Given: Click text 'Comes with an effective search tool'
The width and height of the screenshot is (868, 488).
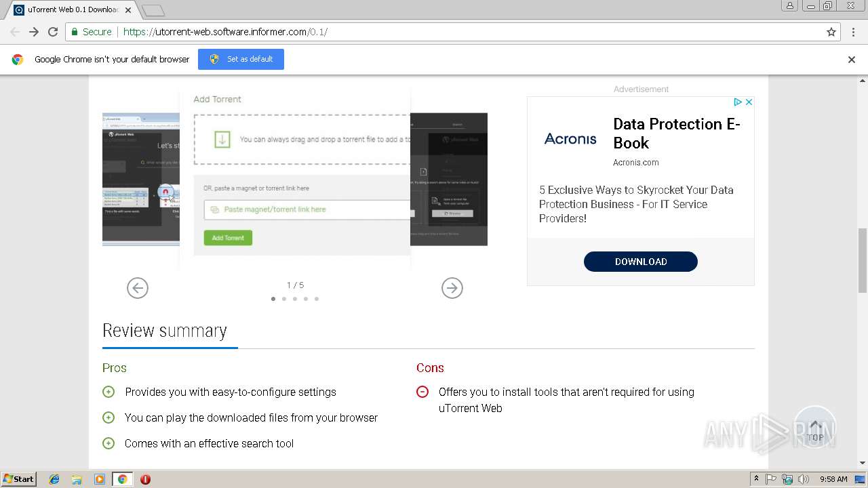Looking at the screenshot, I should (210, 443).
